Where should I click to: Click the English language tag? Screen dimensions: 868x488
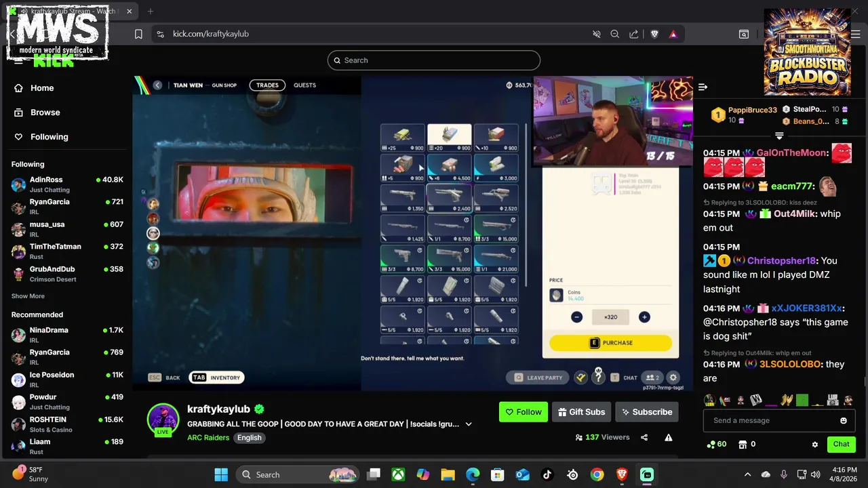pyautogui.click(x=249, y=438)
